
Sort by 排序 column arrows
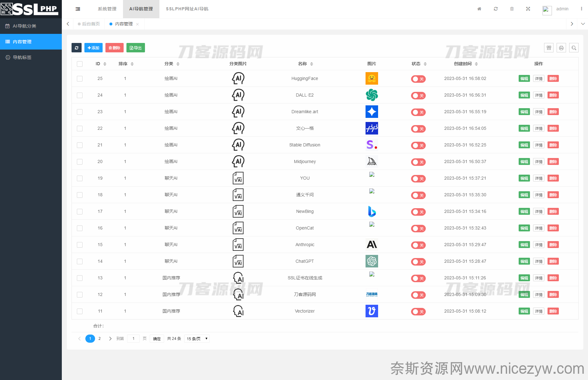[x=132, y=64]
